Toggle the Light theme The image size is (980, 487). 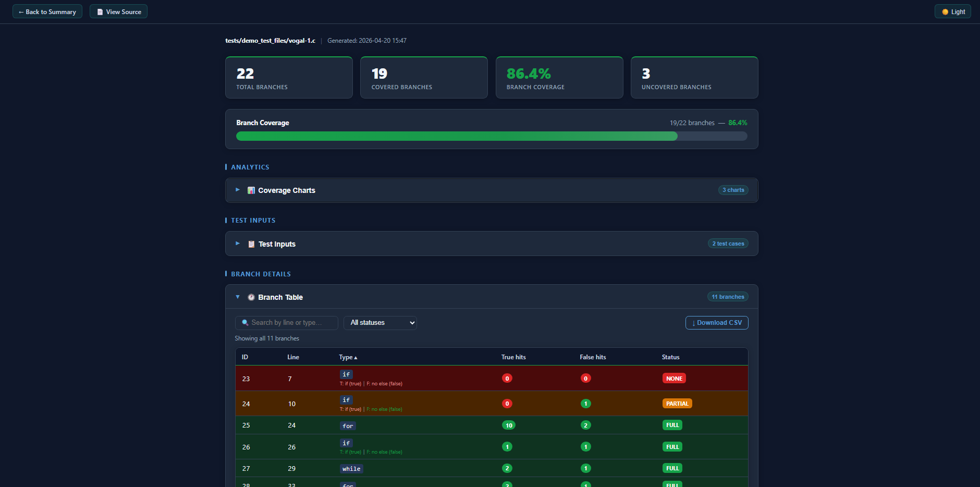(x=952, y=11)
